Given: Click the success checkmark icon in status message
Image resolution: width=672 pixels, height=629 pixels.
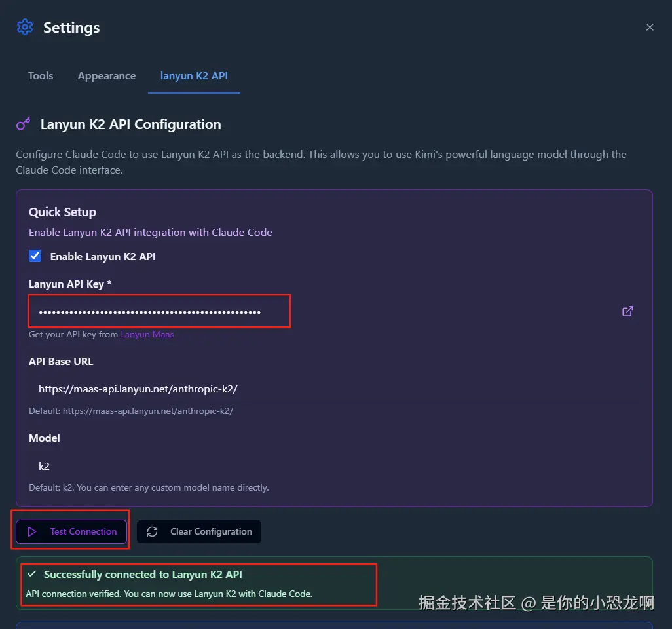Looking at the screenshot, I should (x=31, y=574).
